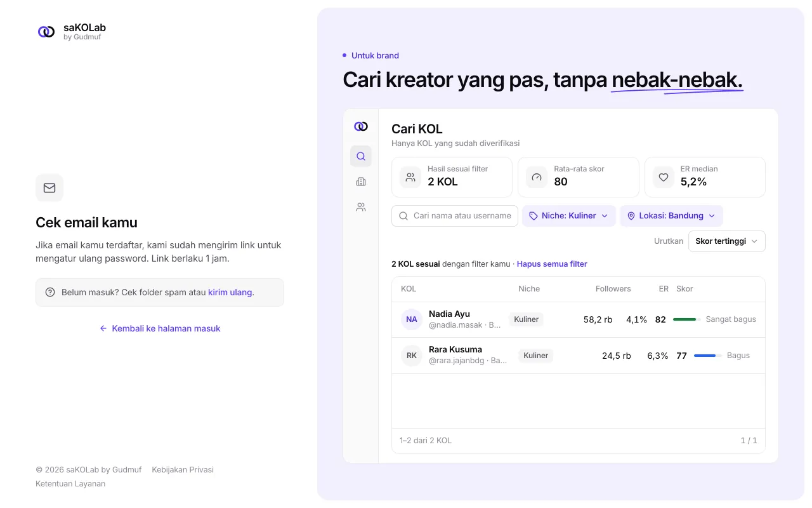Click the Kuliner tag in Nadia Ayu row
The image size is (812, 508).
(x=527, y=319)
